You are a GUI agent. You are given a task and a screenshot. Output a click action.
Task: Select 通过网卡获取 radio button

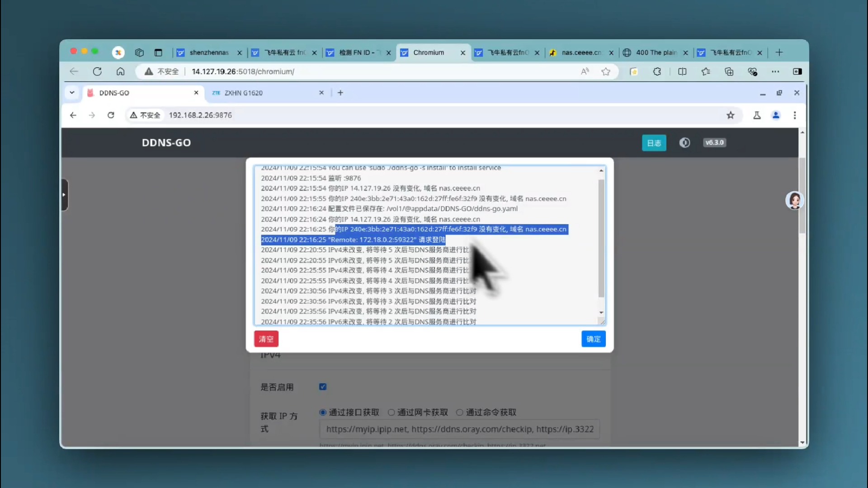coord(391,413)
